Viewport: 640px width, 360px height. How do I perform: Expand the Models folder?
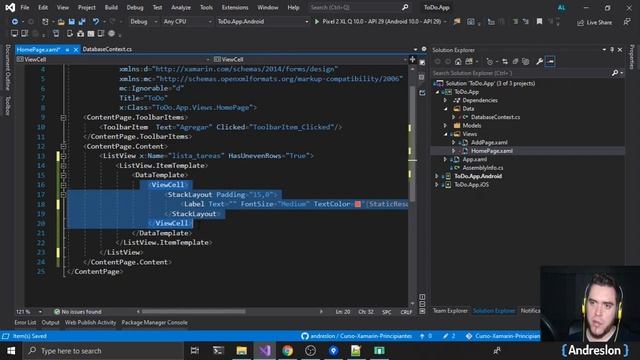[x=445, y=126]
